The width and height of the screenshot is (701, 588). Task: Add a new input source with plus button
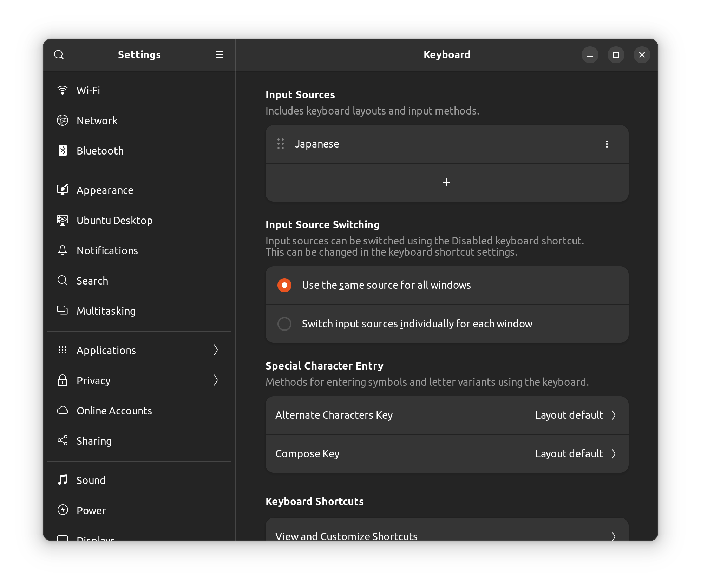click(446, 182)
